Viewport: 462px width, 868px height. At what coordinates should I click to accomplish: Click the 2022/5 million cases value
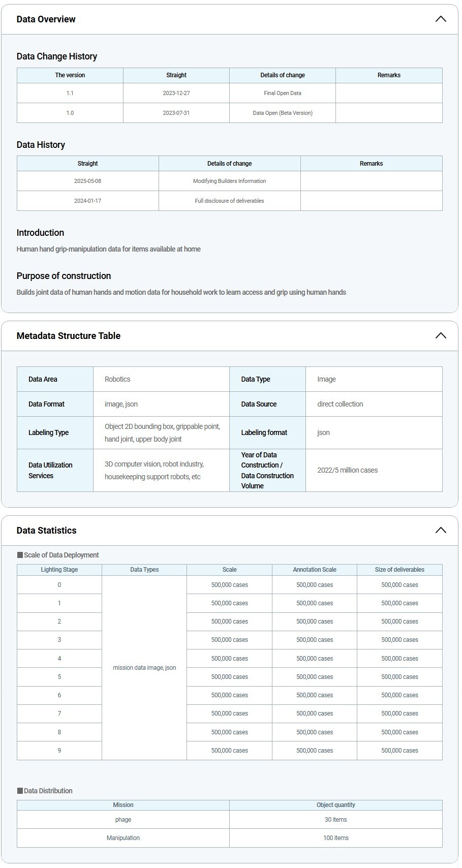click(347, 471)
